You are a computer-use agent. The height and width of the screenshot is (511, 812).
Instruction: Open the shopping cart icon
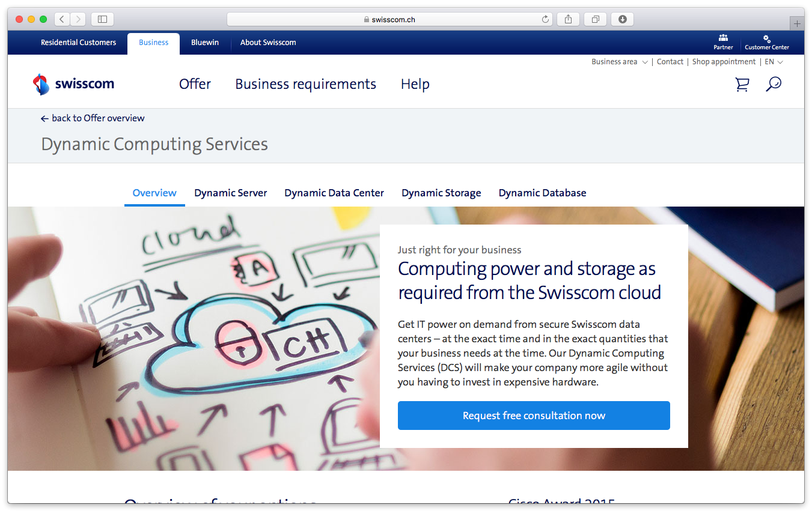coord(742,85)
